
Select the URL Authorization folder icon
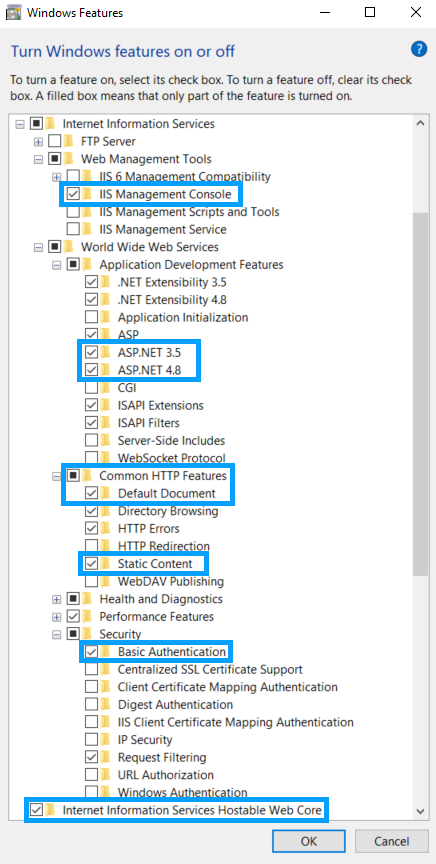point(105,775)
